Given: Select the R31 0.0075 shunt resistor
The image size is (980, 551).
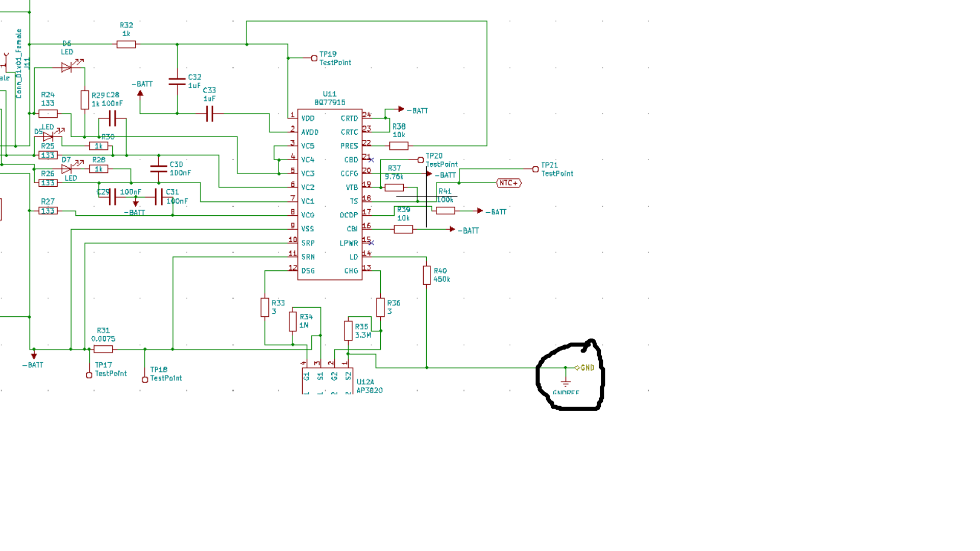Looking at the screenshot, I should pos(103,349).
